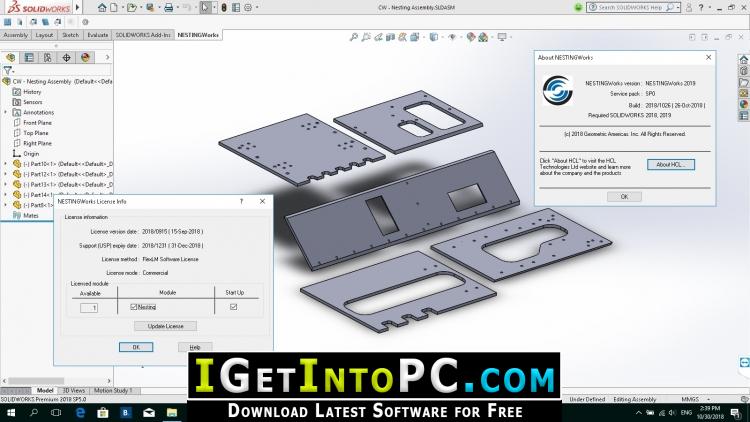Switch to the SOLIDWORKS Add-Ins tab

(143, 35)
